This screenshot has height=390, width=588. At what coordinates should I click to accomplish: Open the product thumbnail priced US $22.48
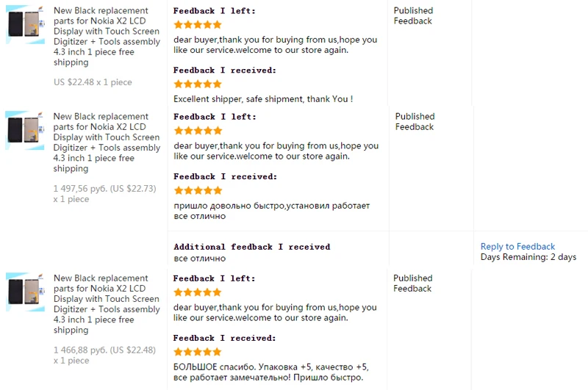(26, 24)
